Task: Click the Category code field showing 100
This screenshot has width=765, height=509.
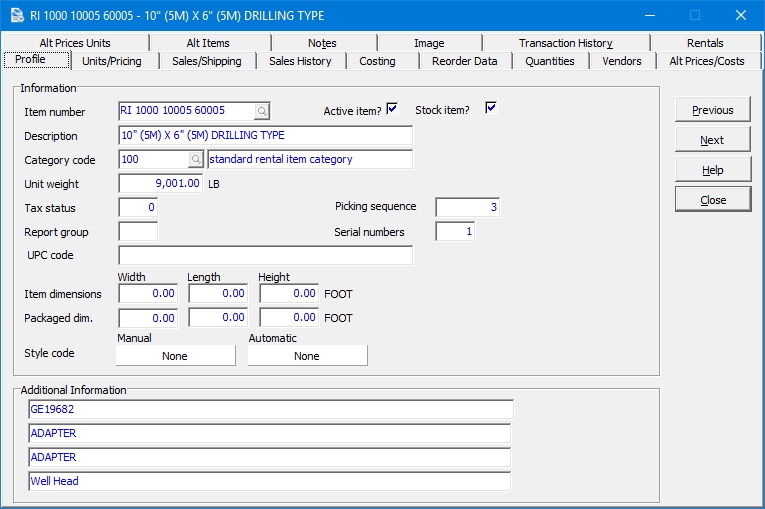Action: 154,160
